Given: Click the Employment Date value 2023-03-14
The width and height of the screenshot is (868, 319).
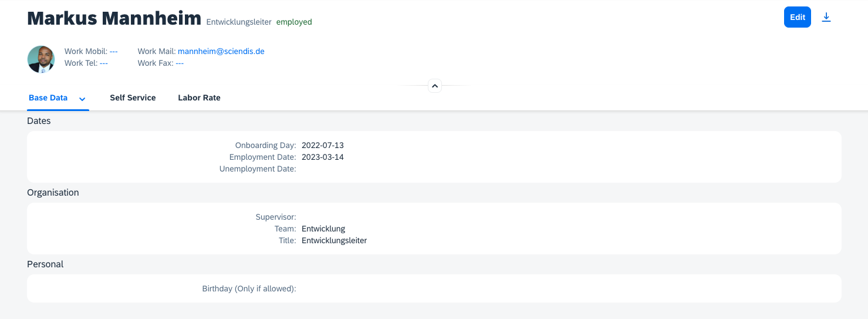Looking at the screenshot, I should 323,157.
